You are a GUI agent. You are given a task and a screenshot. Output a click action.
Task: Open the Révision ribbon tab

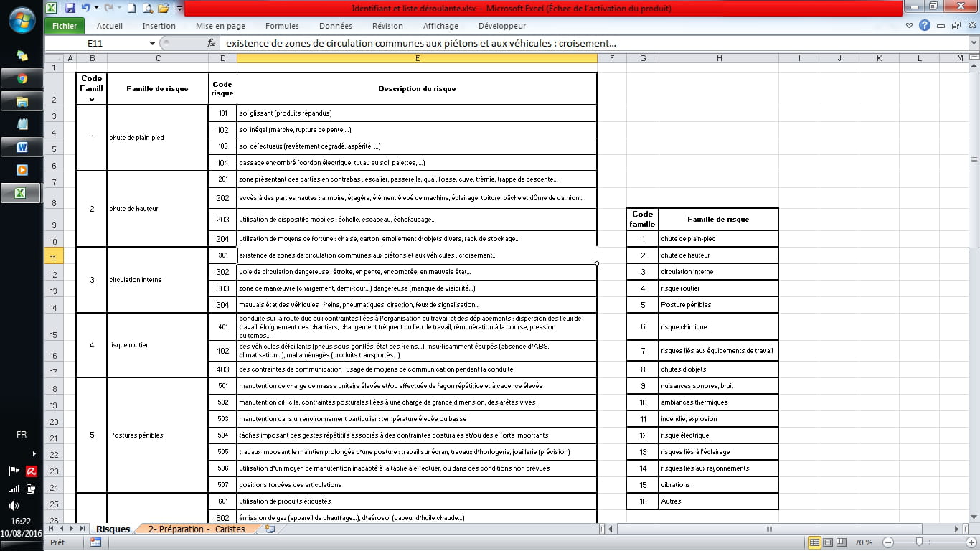[387, 26]
